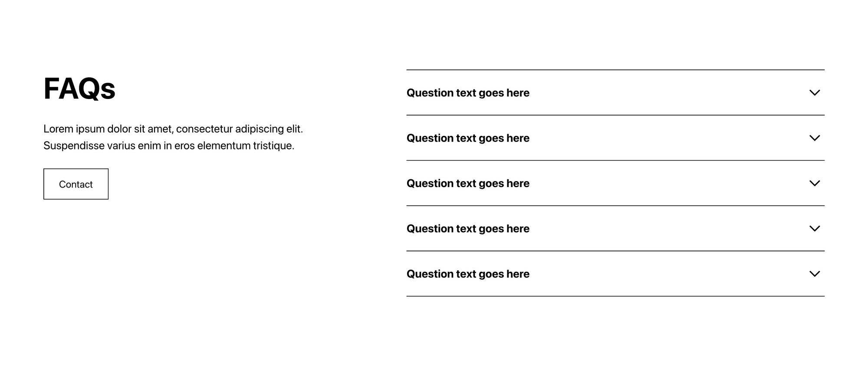Select the second question's title text
Viewport: 868px width, 366px height.
[467, 138]
